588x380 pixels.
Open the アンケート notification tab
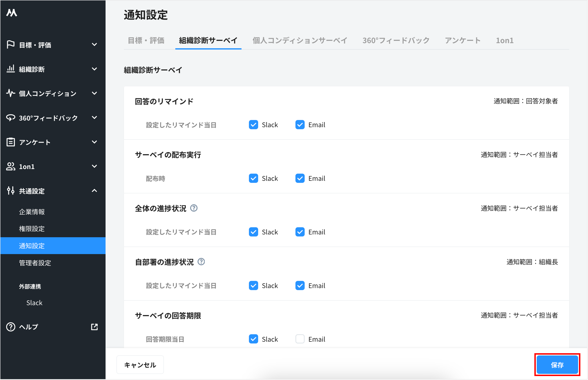(463, 40)
